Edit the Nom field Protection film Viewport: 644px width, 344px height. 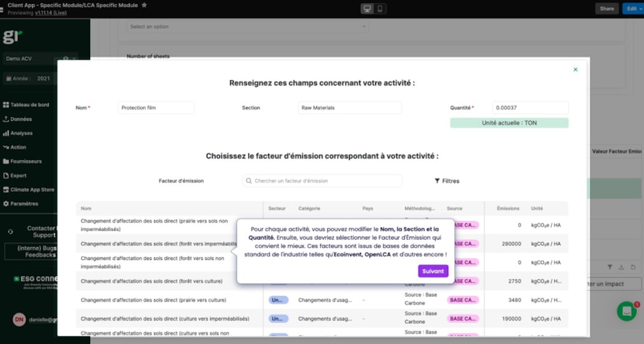156,107
